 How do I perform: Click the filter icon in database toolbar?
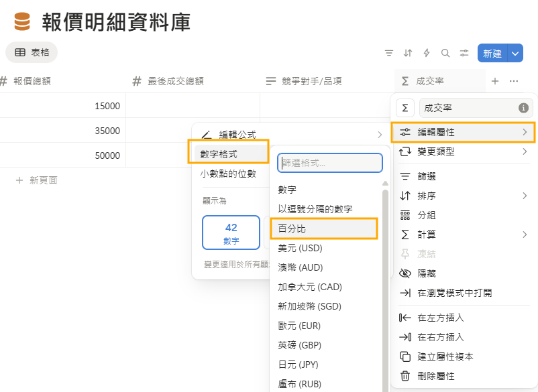(x=389, y=53)
